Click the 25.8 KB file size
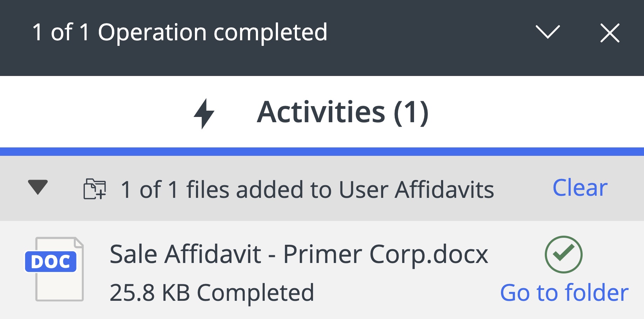The image size is (644, 319). coord(150,293)
